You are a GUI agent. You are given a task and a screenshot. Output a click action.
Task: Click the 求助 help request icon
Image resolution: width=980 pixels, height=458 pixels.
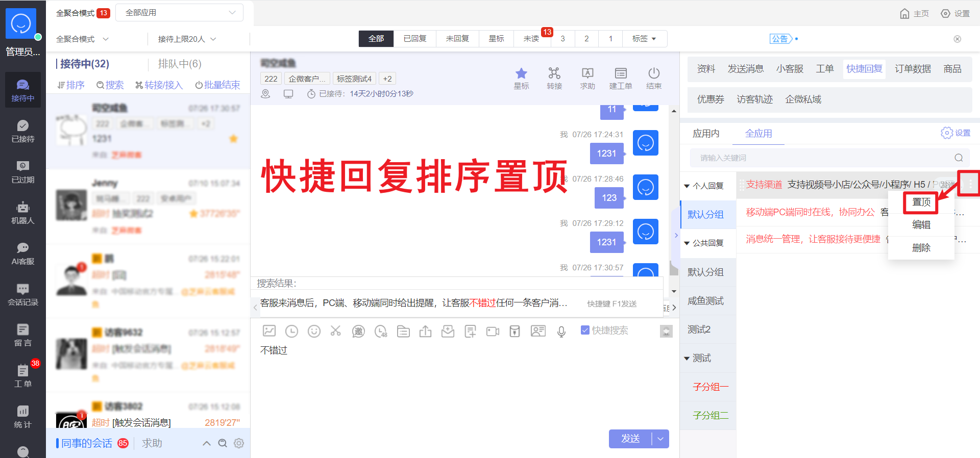[x=587, y=79]
